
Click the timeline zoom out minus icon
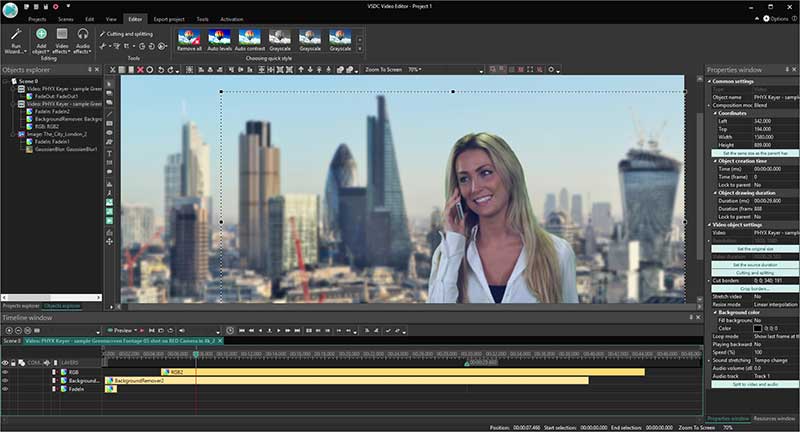click(x=18, y=331)
